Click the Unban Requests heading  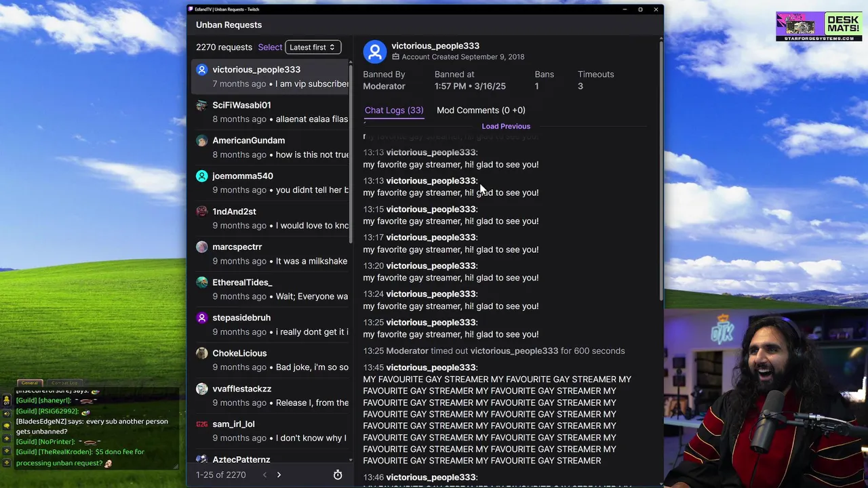coord(229,25)
